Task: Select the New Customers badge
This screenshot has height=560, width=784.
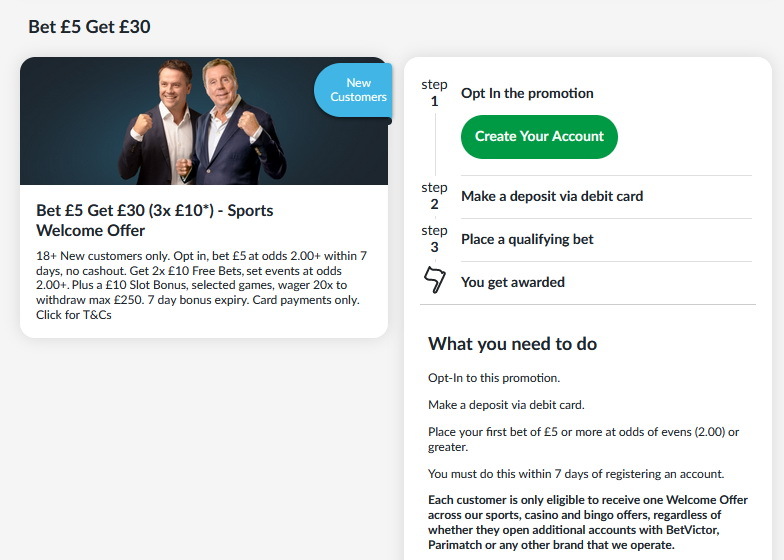Action: 353,90
